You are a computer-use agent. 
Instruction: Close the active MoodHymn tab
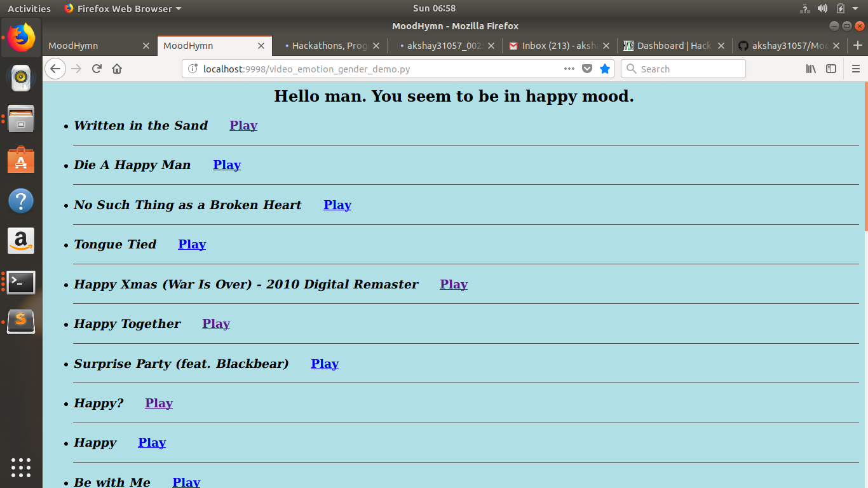pyautogui.click(x=261, y=46)
